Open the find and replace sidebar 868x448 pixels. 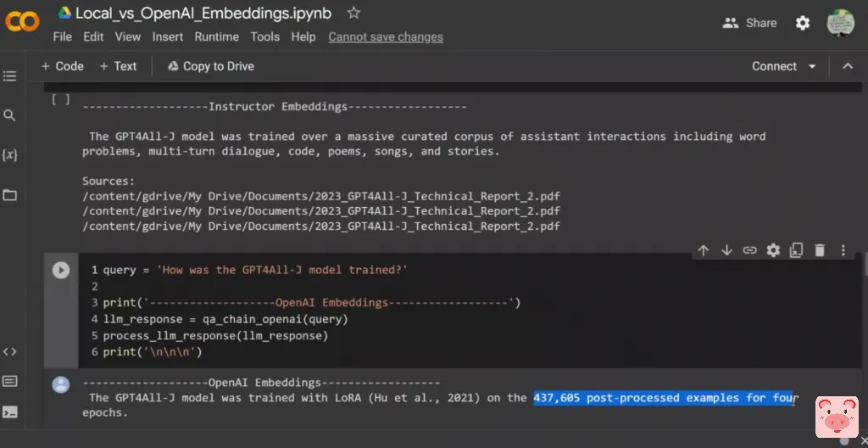[x=10, y=115]
